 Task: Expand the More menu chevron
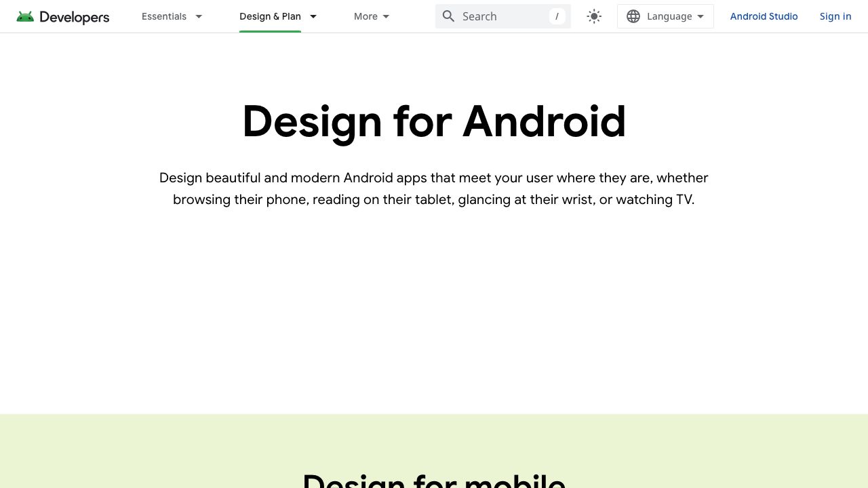[385, 16]
